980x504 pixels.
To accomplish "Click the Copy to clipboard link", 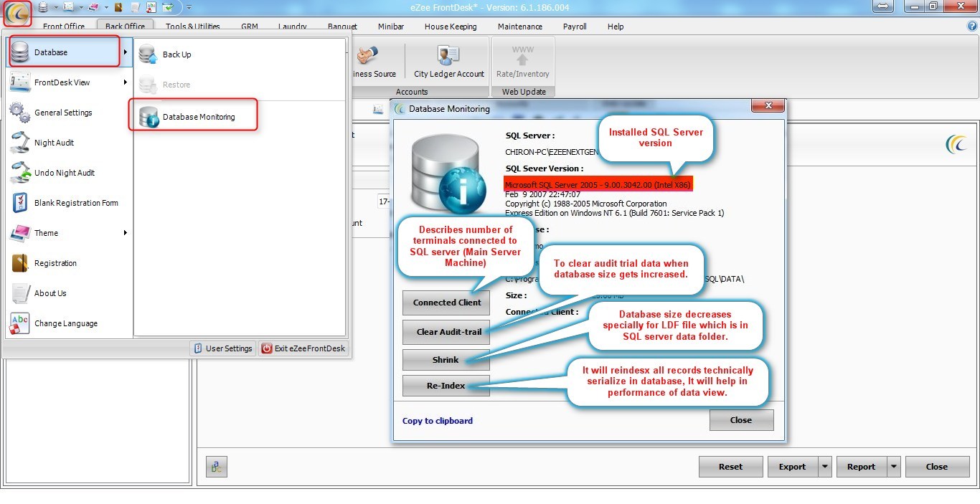I will pos(438,421).
